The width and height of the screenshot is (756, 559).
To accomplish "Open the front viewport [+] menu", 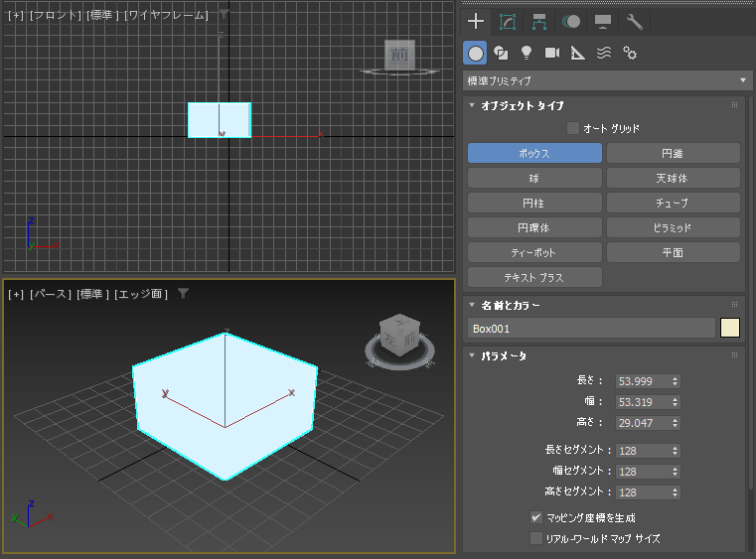I will [x=16, y=16].
